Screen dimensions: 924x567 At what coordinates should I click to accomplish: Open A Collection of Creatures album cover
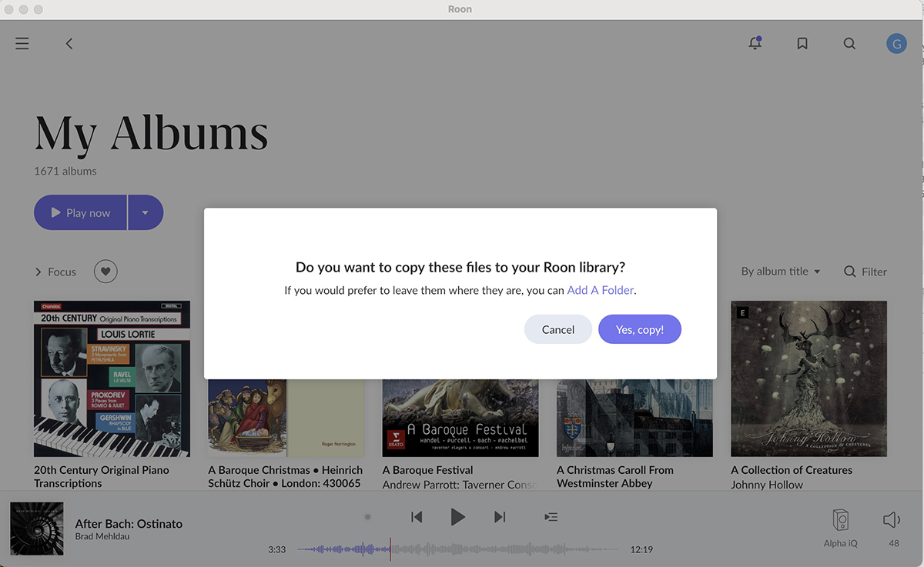(808, 379)
